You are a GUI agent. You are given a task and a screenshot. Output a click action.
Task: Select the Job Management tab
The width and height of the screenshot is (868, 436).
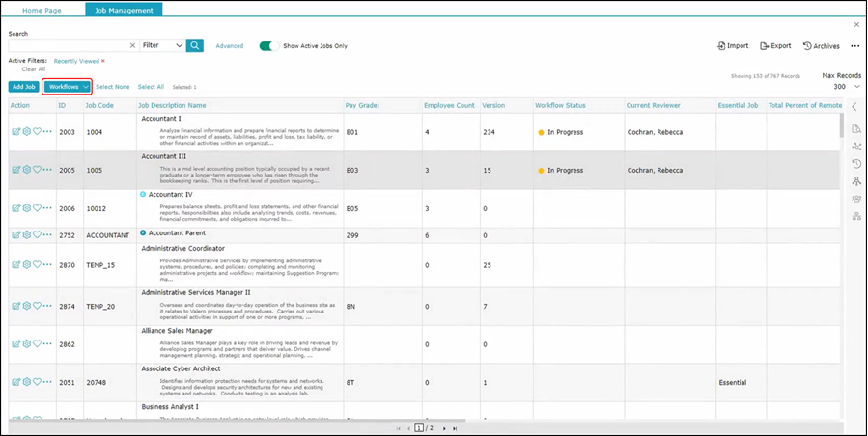(x=124, y=10)
